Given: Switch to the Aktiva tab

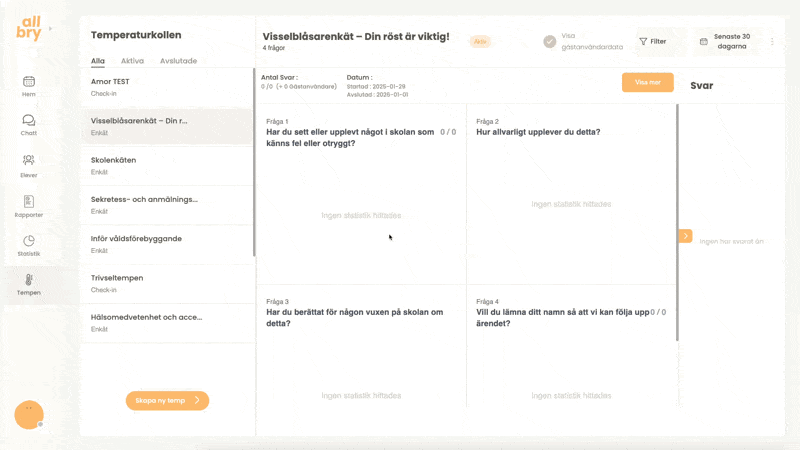Looking at the screenshot, I should pos(132,61).
